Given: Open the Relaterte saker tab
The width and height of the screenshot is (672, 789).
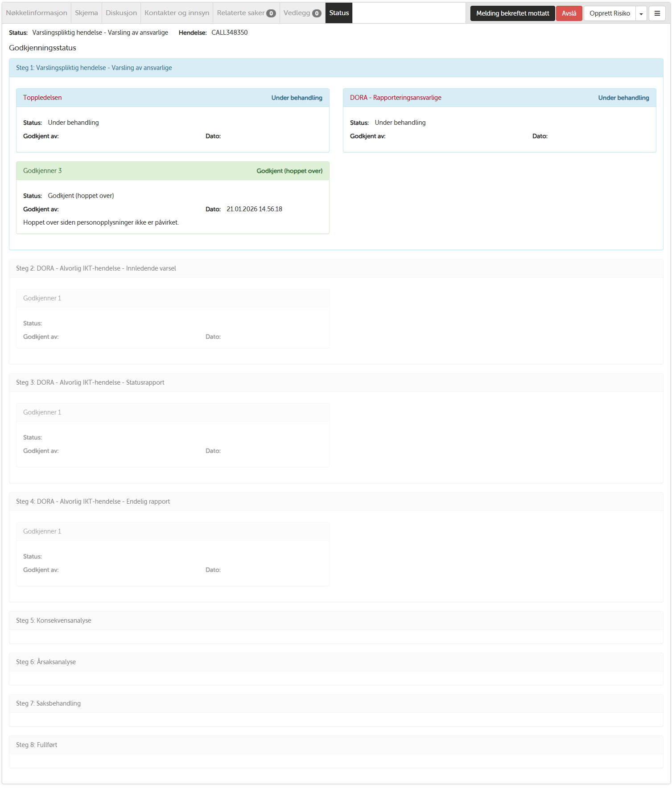Looking at the screenshot, I should [x=241, y=13].
